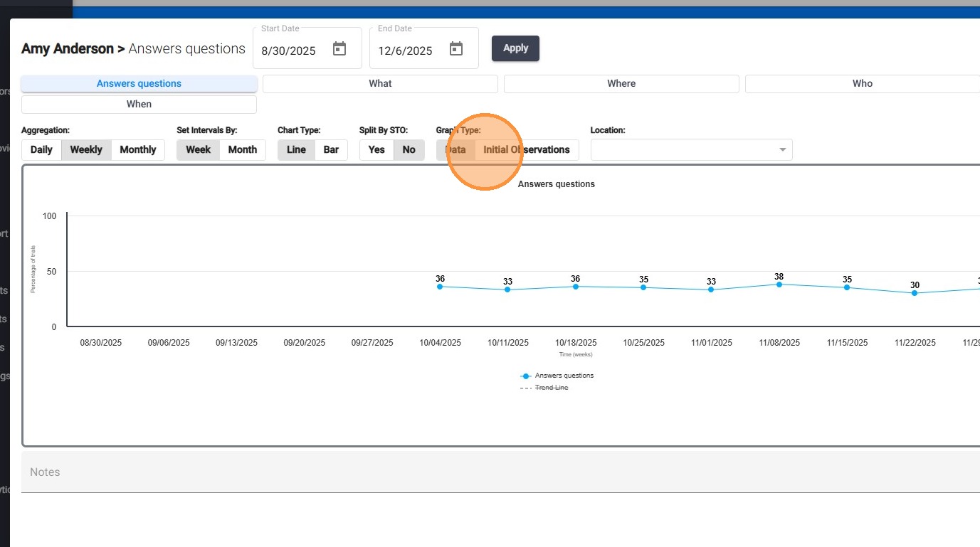Viewport: 980px width, 547px height.
Task: Switch to the Where tab
Action: tap(621, 84)
